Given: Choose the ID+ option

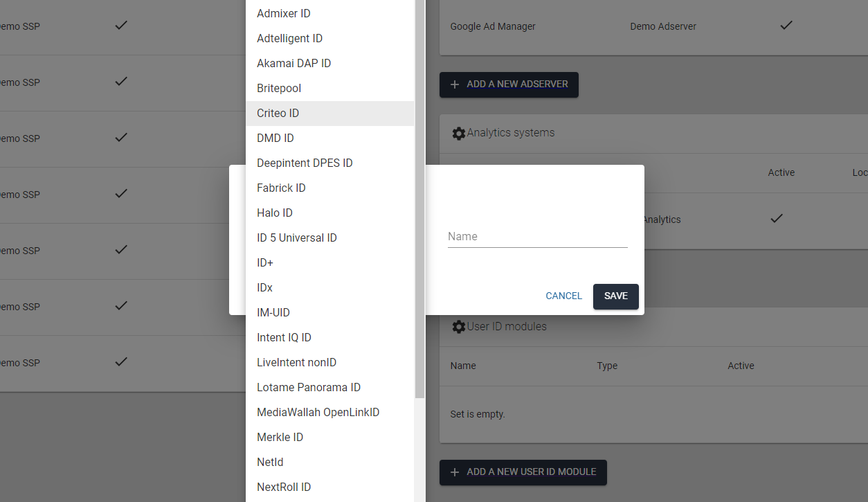Looking at the screenshot, I should click(x=330, y=263).
